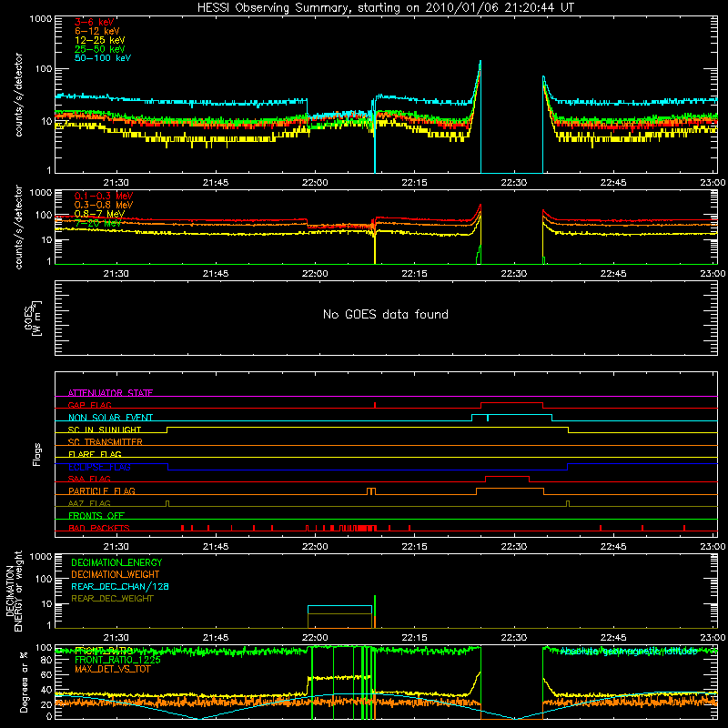The image size is (728, 728).
Task: Select the 12-25 keV legend label
Action: point(100,40)
